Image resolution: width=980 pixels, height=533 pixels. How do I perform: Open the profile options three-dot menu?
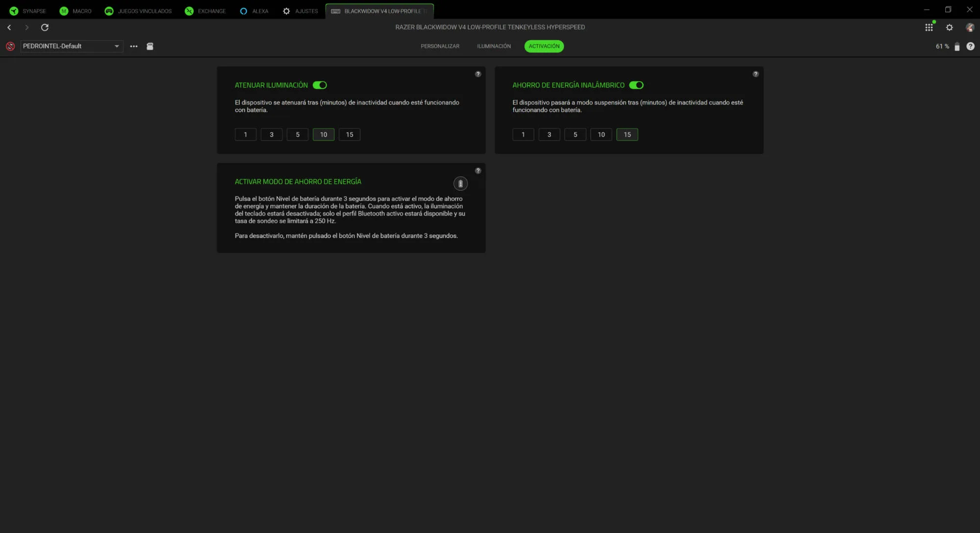coord(134,46)
